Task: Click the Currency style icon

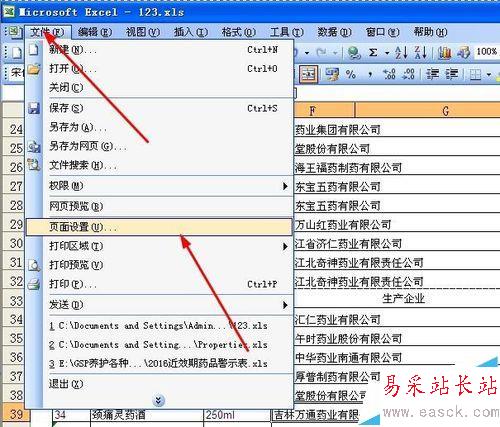Action: coord(332,74)
